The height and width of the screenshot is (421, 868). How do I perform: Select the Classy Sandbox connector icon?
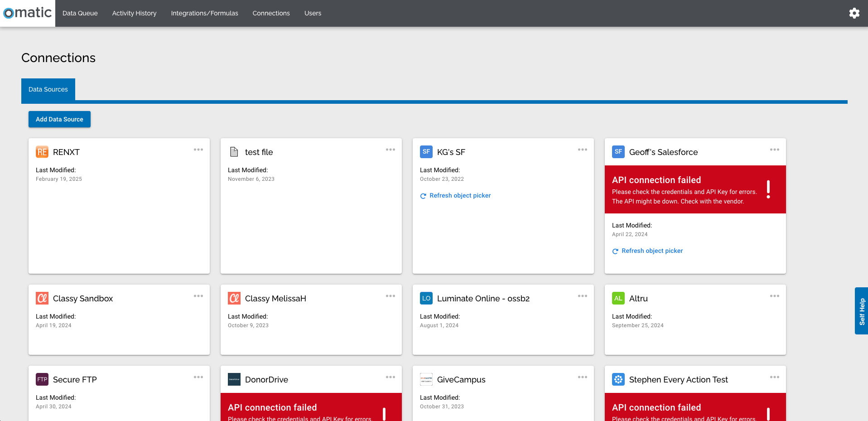[x=42, y=298]
